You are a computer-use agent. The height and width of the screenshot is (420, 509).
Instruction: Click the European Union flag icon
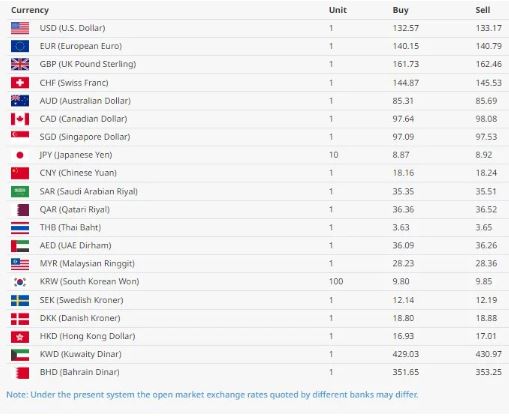coord(20,46)
